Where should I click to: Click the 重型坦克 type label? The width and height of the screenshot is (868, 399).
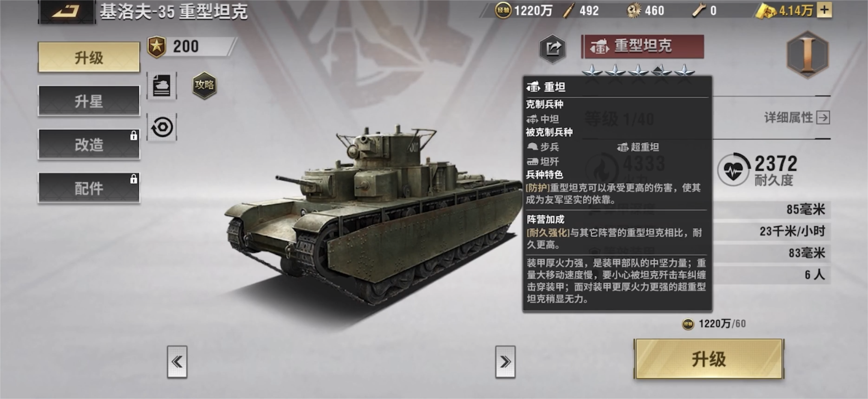pos(643,46)
